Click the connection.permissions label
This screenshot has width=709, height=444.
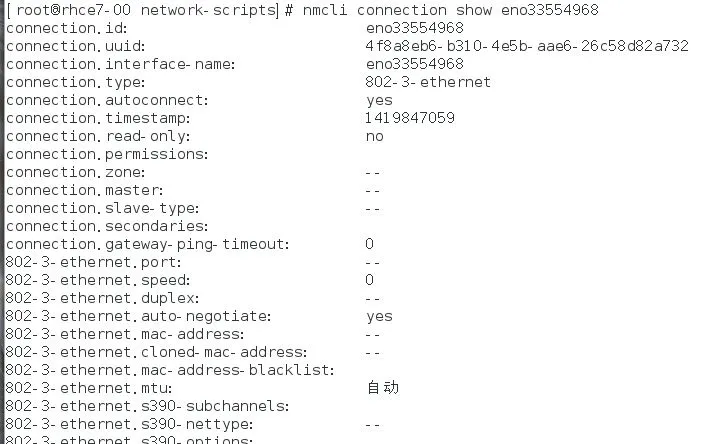click(x=107, y=155)
